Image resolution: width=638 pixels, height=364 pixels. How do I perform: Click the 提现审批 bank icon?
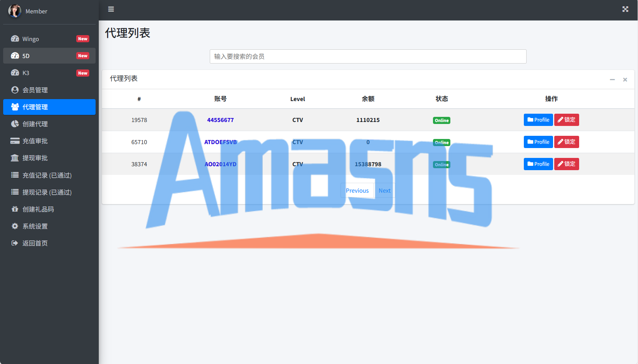pos(15,158)
